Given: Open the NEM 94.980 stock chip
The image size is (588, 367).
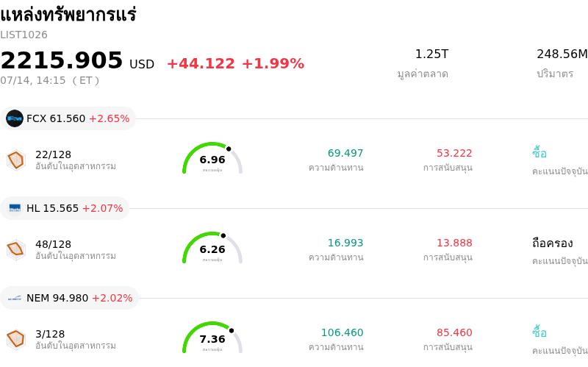Looking at the screenshot, I should 69,298.
